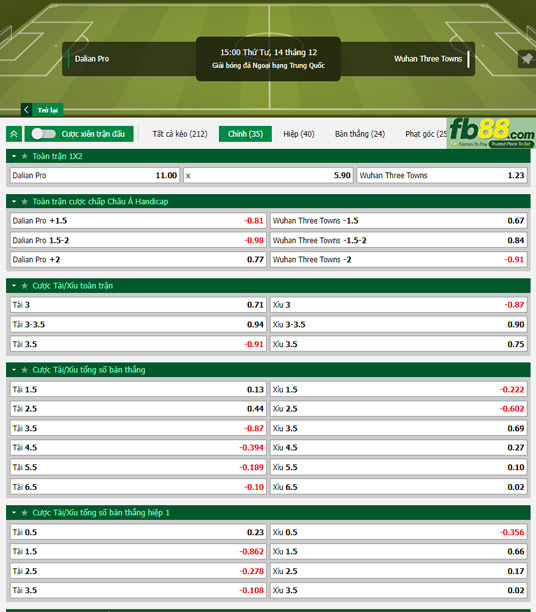Image resolution: width=536 pixels, height=612 pixels.
Task: Pick the draw x at 5.90
Action: tap(269, 175)
